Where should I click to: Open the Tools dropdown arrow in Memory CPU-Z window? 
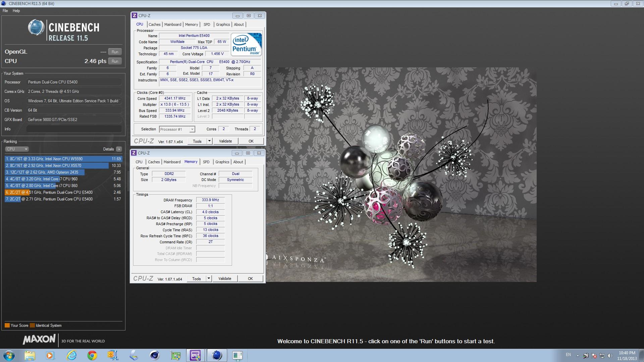(209, 279)
